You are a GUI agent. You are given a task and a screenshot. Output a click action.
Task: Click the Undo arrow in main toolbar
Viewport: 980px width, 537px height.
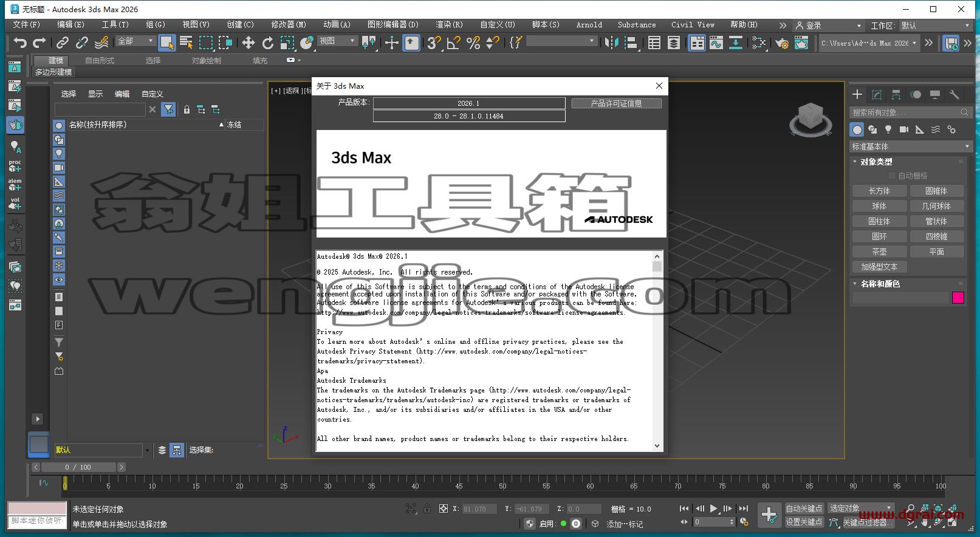coord(20,43)
